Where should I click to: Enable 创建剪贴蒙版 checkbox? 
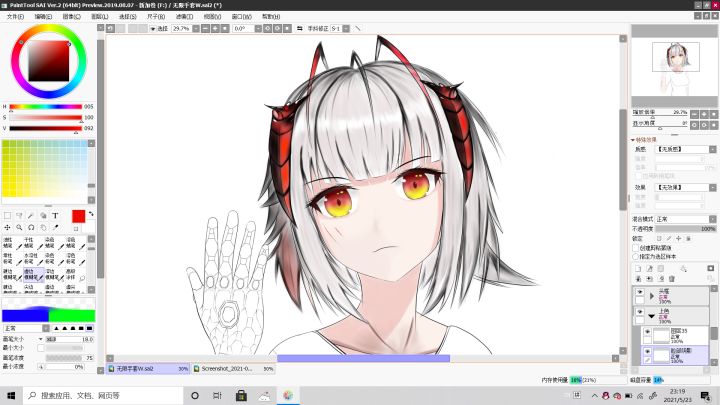pyautogui.click(x=636, y=248)
